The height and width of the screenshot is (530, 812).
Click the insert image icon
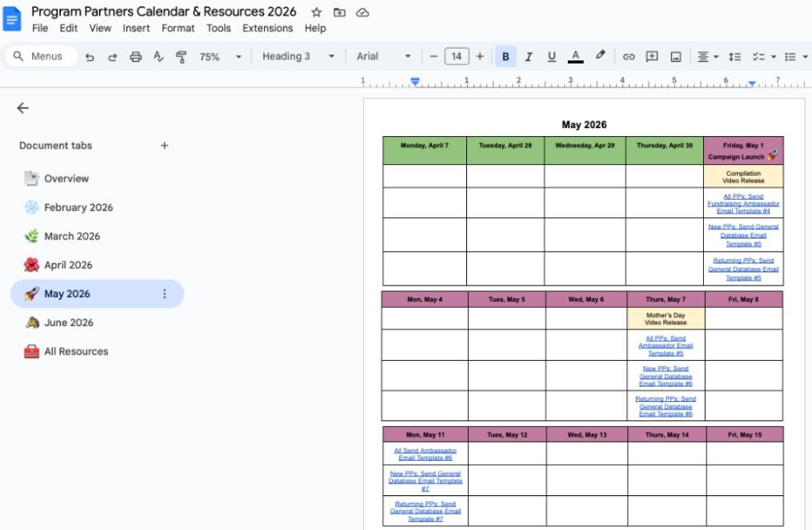pyautogui.click(x=676, y=57)
